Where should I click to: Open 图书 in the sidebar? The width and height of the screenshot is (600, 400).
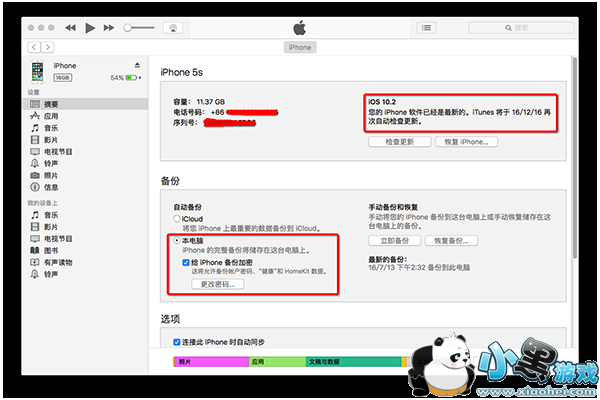point(85,250)
